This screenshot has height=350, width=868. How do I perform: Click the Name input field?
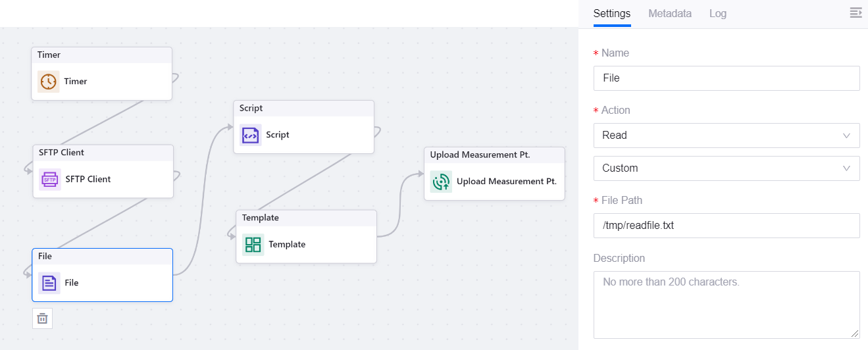coord(726,78)
